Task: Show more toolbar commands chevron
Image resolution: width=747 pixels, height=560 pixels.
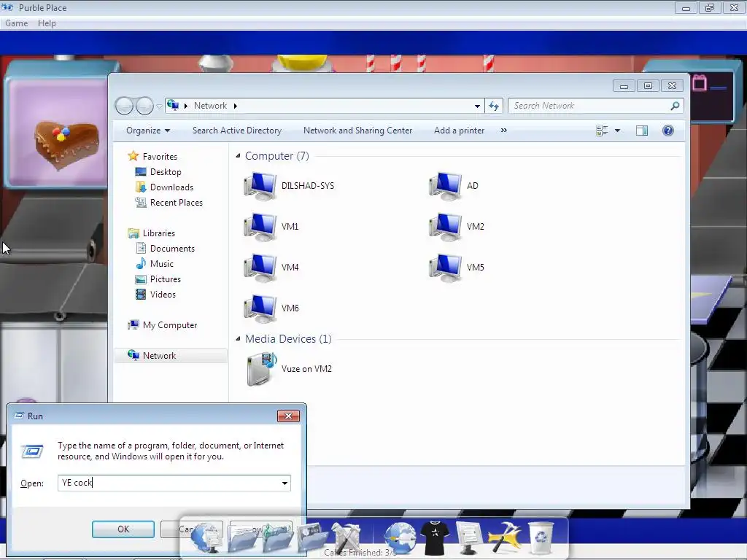Action: [x=503, y=130]
